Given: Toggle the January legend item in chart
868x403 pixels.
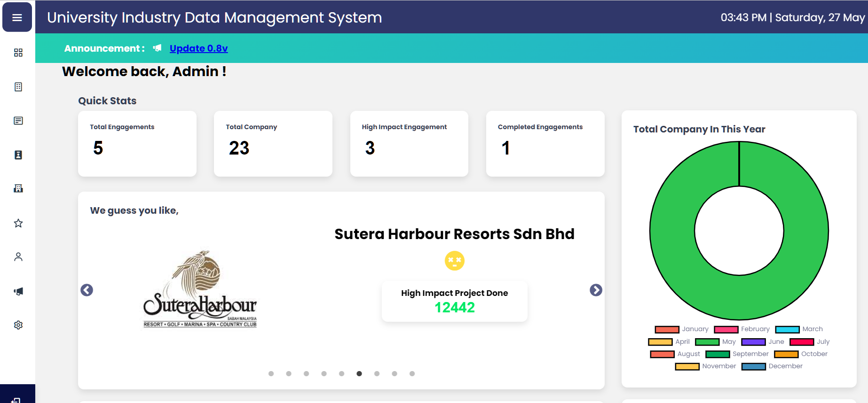Looking at the screenshot, I should [682, 329].
